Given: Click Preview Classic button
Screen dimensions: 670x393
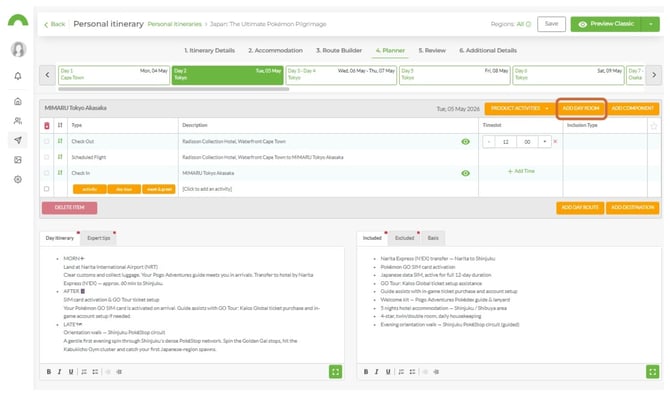Looking at the screenshot, I should click(606, 24).
